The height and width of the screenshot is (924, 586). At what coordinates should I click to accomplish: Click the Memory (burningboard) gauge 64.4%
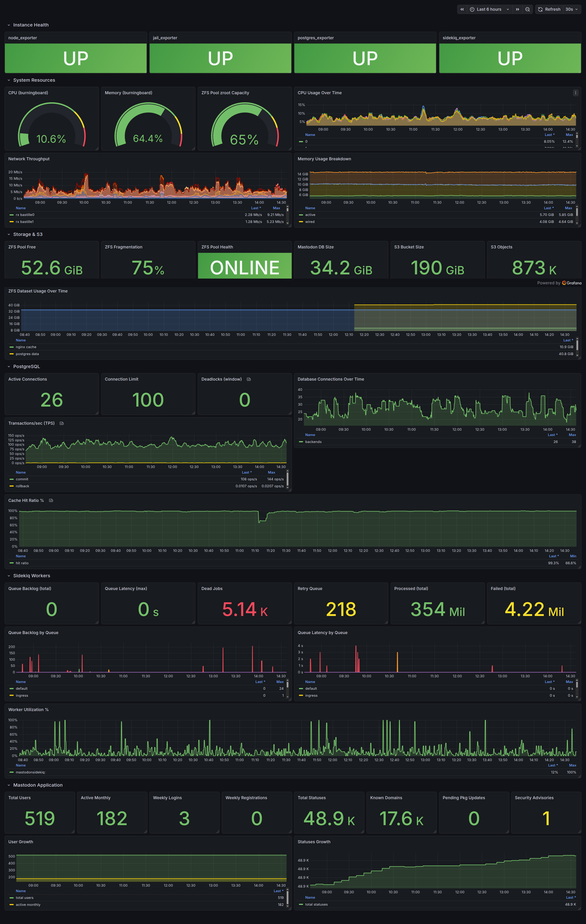[x=148, y=125]
